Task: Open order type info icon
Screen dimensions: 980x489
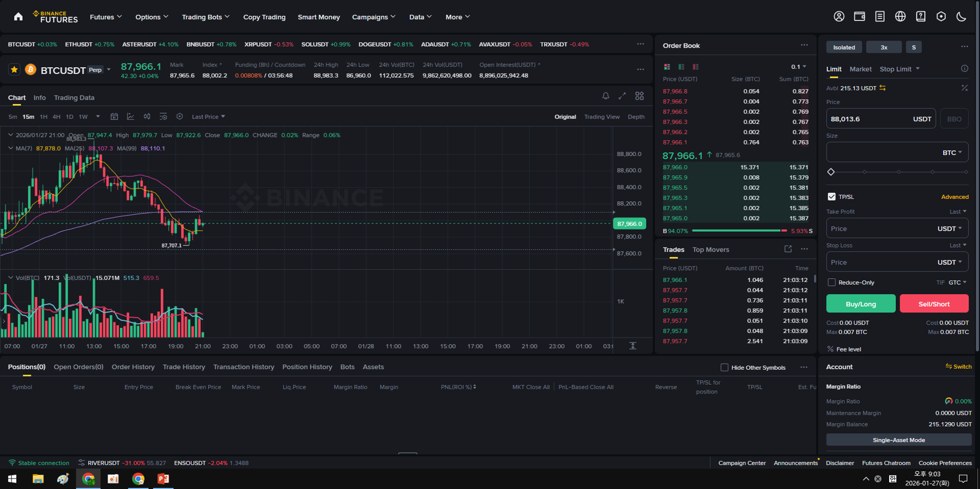Action: coord(965,69)
